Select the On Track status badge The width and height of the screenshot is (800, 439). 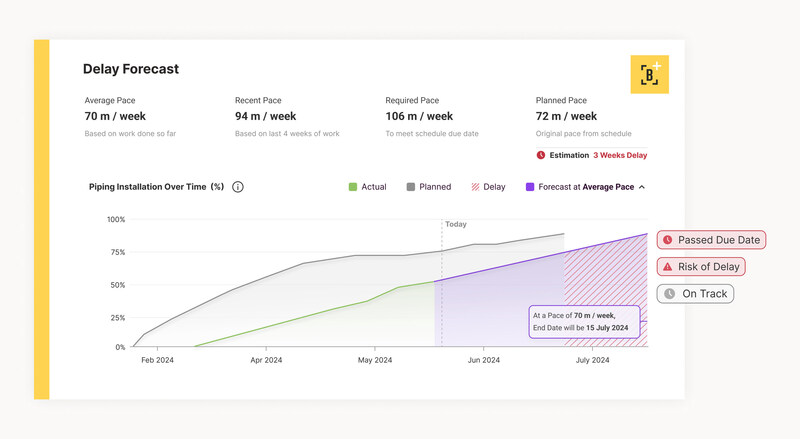pyautogui.click(x=695, y=294)
